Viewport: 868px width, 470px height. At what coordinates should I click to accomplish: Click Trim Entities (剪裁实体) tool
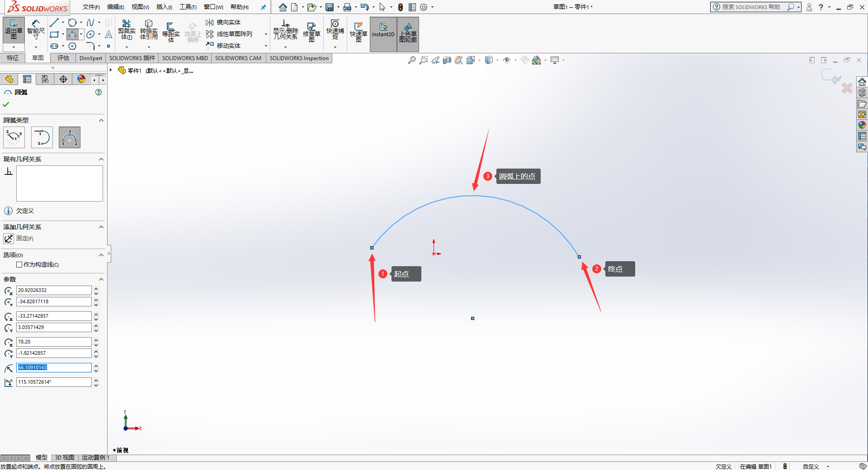(127, 30)
